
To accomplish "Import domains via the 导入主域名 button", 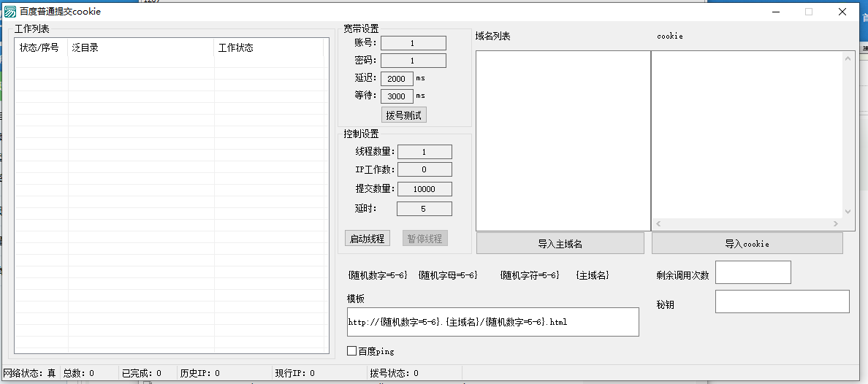I will click(560, 243).
